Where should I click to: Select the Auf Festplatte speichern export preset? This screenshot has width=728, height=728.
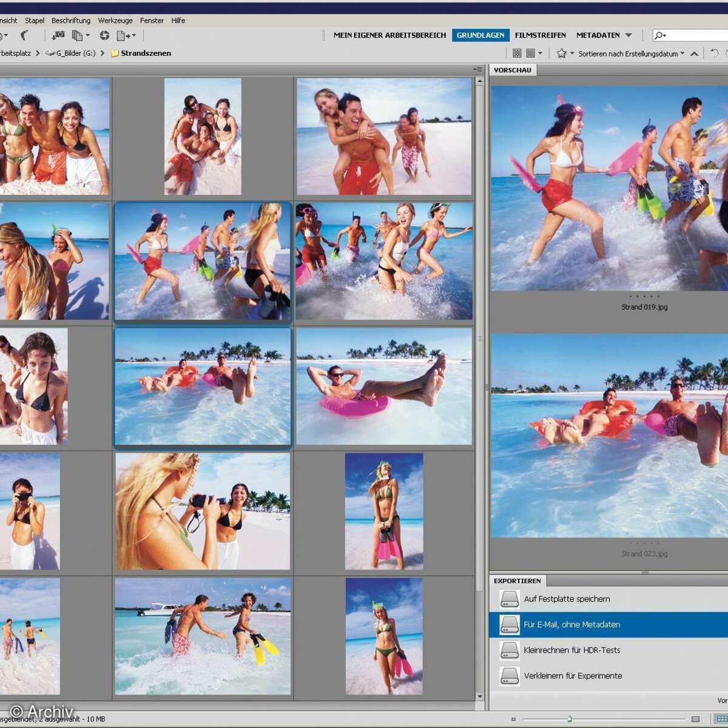pos(567,599)
